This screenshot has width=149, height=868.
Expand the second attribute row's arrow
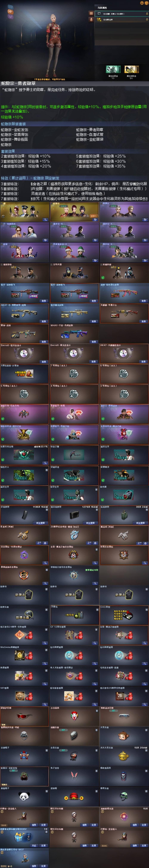(x=147, y=20)
